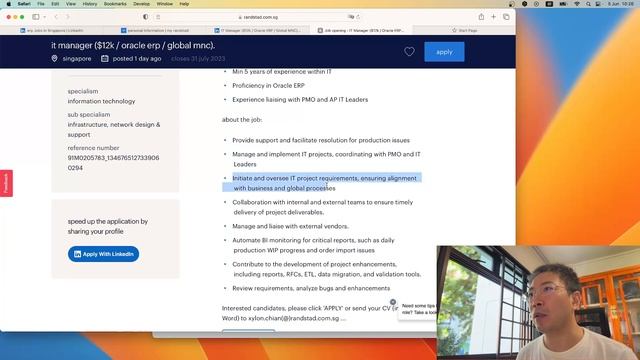Open the File menu
The width and height of the screenshot is (640, 360).
pos(41,4)
